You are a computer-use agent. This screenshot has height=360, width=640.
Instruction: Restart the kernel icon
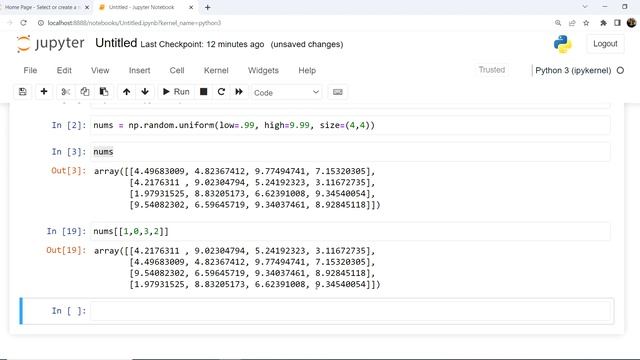tap(221, 92)
